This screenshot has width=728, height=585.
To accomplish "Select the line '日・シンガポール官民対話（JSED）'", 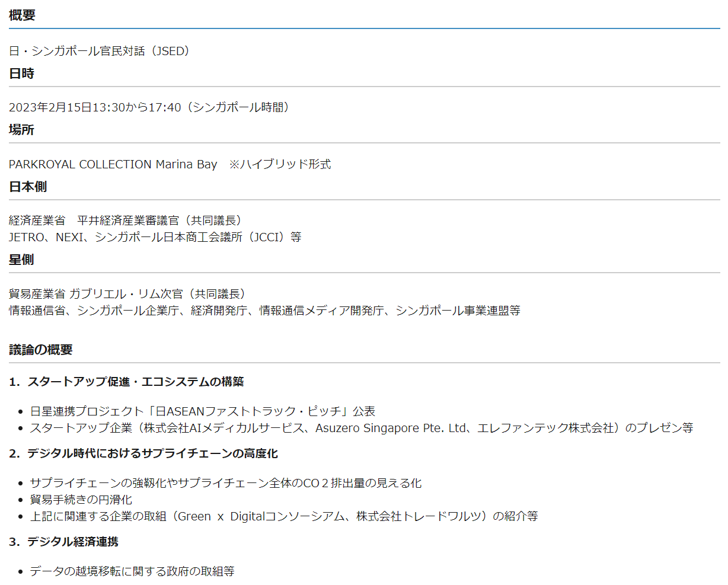I will tap(102, 51).
